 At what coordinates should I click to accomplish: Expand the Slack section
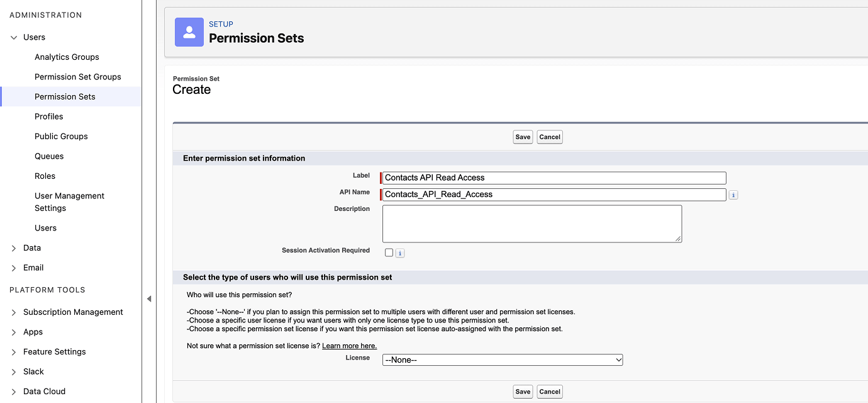point(14,372)
